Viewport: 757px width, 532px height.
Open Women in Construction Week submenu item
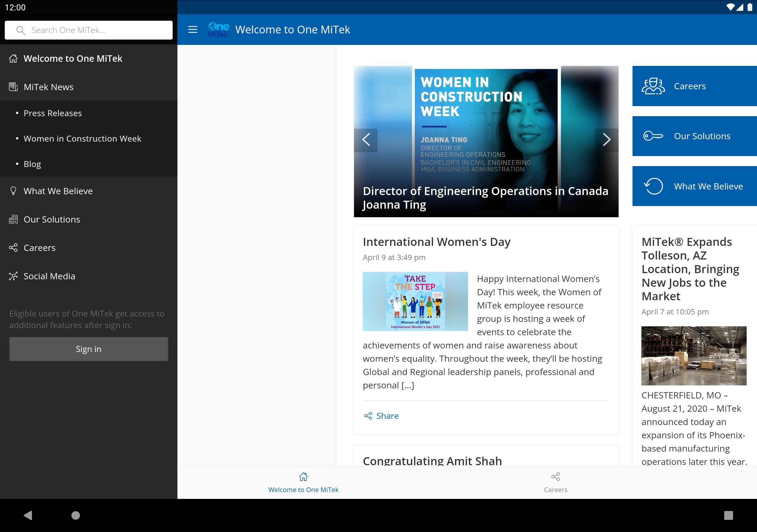(89, 139)
